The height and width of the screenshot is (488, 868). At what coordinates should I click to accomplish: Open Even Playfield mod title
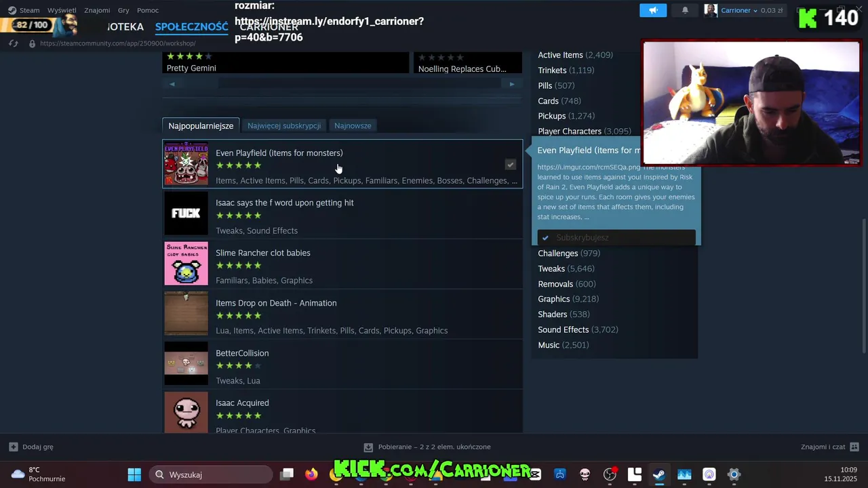(x=279, y=153)
